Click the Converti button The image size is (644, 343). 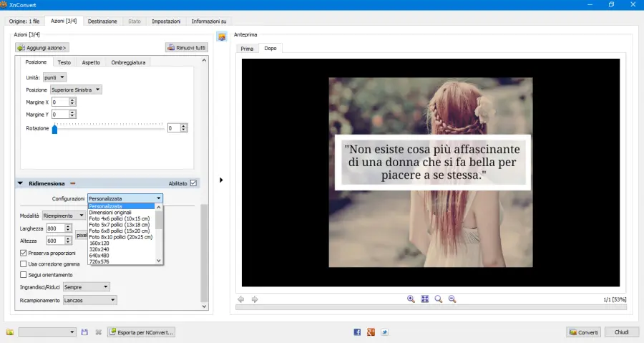(584, 332)
